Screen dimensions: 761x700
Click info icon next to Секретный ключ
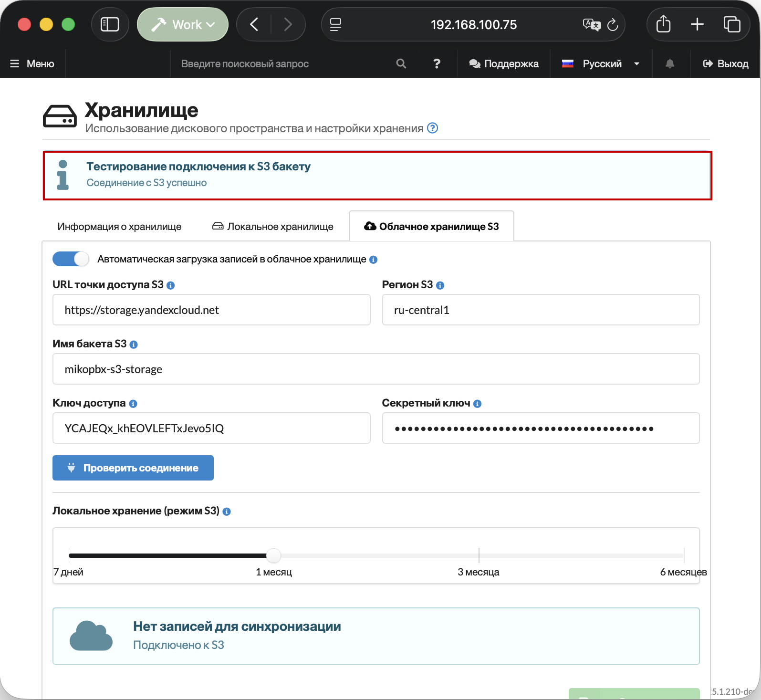click(x=478, y=404)
